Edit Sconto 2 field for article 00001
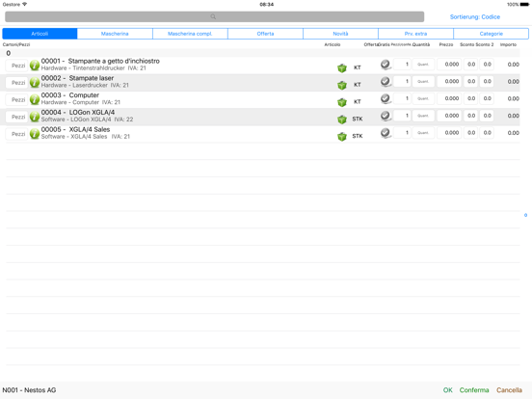Viewport: 532px width, 399px height. click(x=487, y=65)
